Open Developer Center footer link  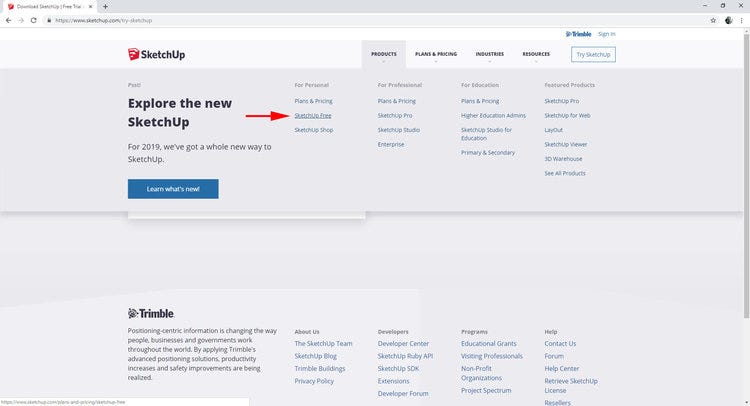click(403, 343)
